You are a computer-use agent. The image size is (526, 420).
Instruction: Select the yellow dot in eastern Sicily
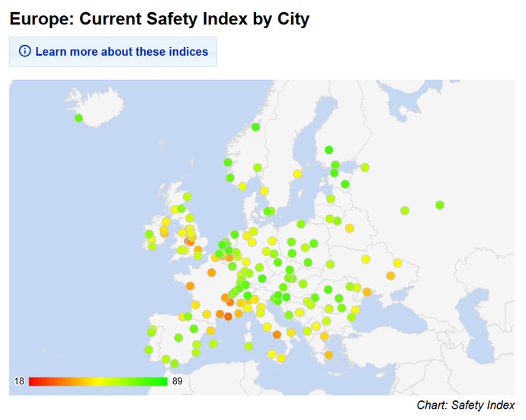pos(281,358)
